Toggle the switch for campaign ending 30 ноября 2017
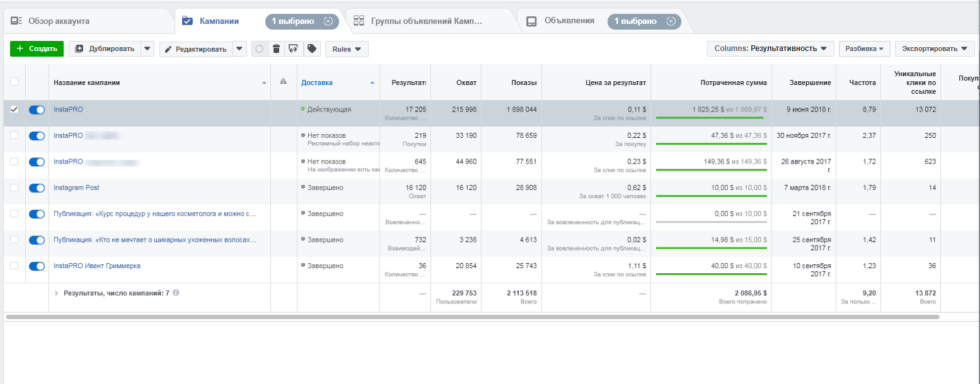This screenshot has height=384, width=980. point(37,135)
